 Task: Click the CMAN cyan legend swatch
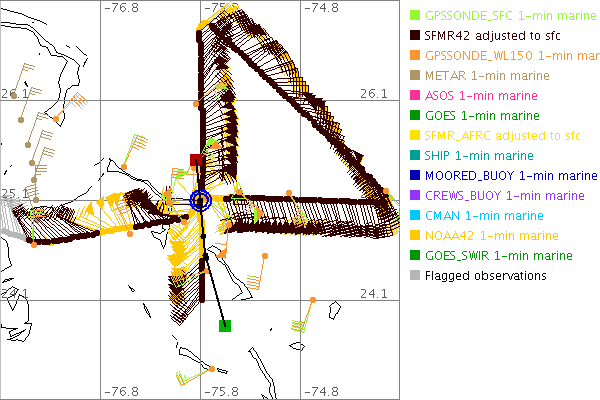415,216
